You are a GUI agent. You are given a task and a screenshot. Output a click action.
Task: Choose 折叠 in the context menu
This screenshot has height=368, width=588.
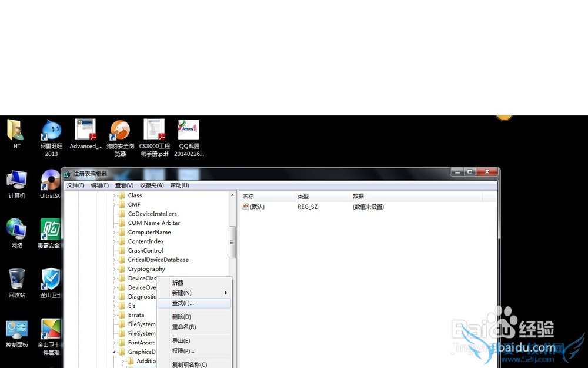click(194, 283)
